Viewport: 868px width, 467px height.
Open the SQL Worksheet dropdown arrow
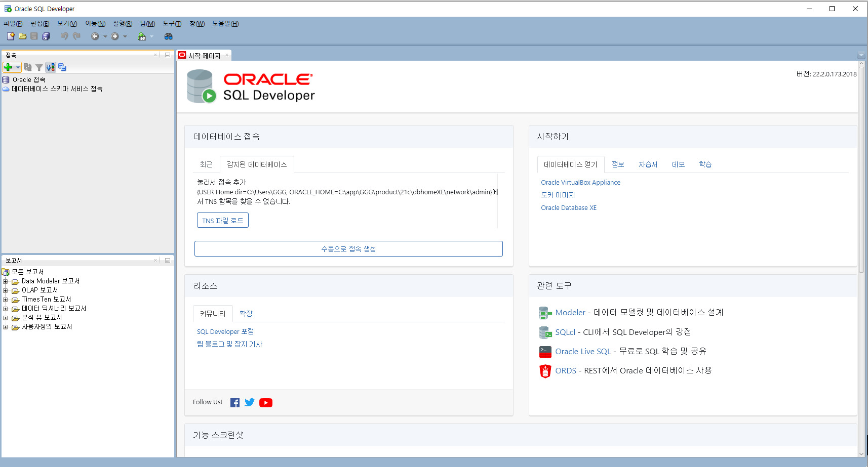151,36
